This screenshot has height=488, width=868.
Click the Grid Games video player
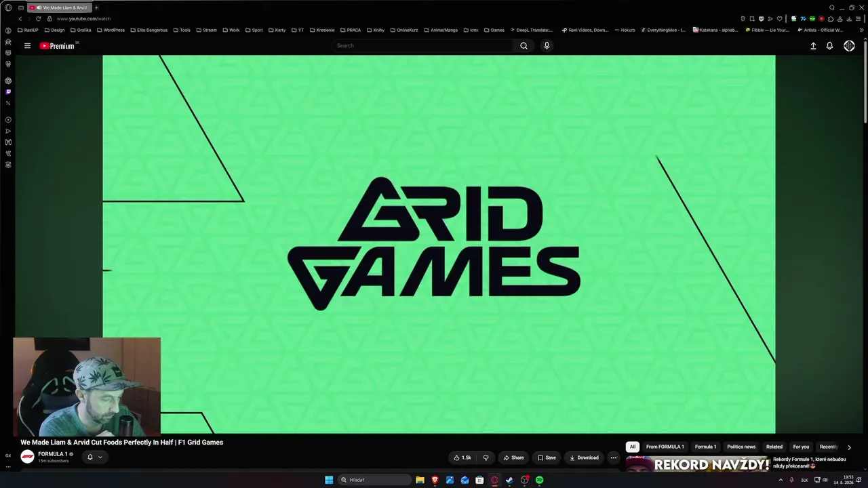coord(439,244)
